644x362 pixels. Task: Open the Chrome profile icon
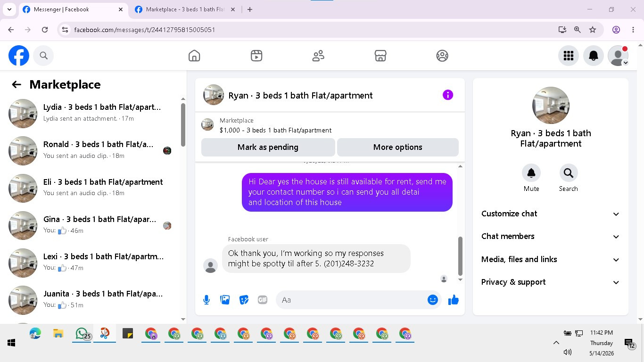(616, 30)
